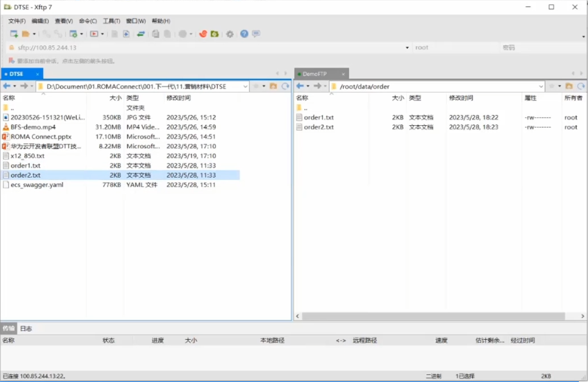Click the document with blue arrow icon

126,34
